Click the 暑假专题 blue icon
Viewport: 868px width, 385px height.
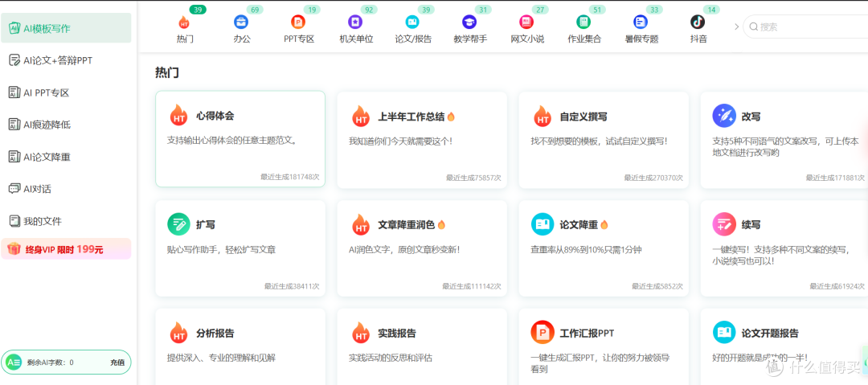(x=641, y=23)
